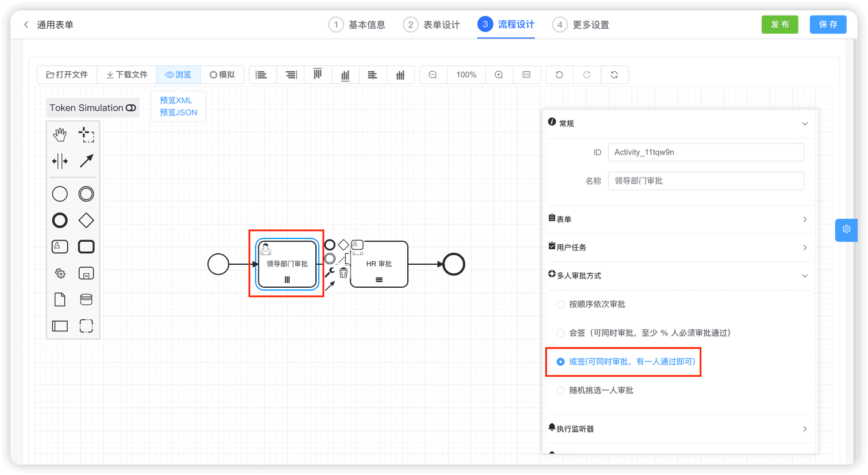The image size is (868, 475).
Task: Click the 打开文件 button
Action: [x=67, y=75]
